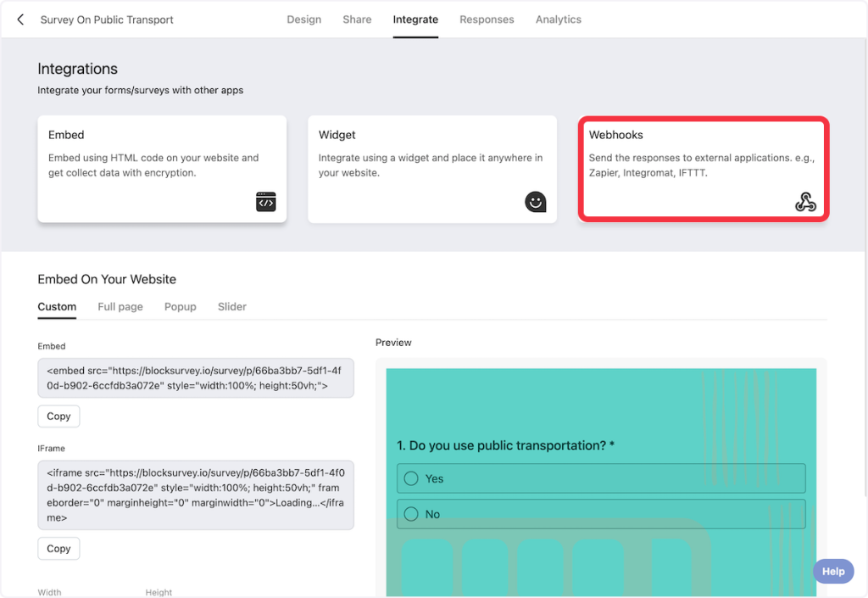Click the Embed code icon
Screen dimensions: 868x598
pos(266,202)
